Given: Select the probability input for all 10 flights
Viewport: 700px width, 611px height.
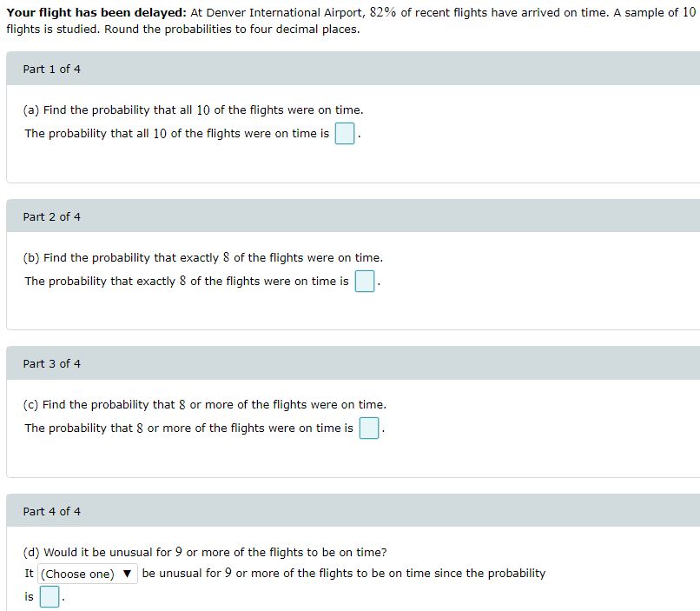Looking at the screenshot, I should (344, 133).
